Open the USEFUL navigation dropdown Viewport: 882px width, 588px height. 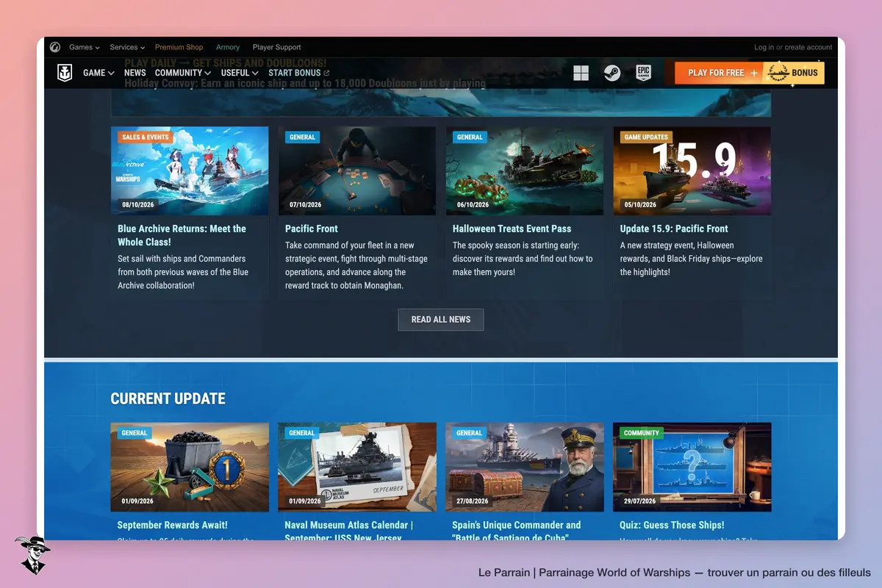240,73
